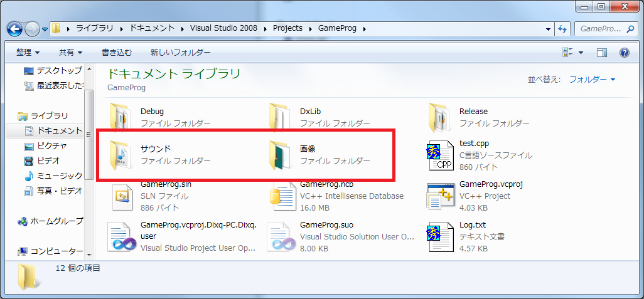
Task: Change view using the view icon
Action: pyautogui.click(x=567, y=53)
